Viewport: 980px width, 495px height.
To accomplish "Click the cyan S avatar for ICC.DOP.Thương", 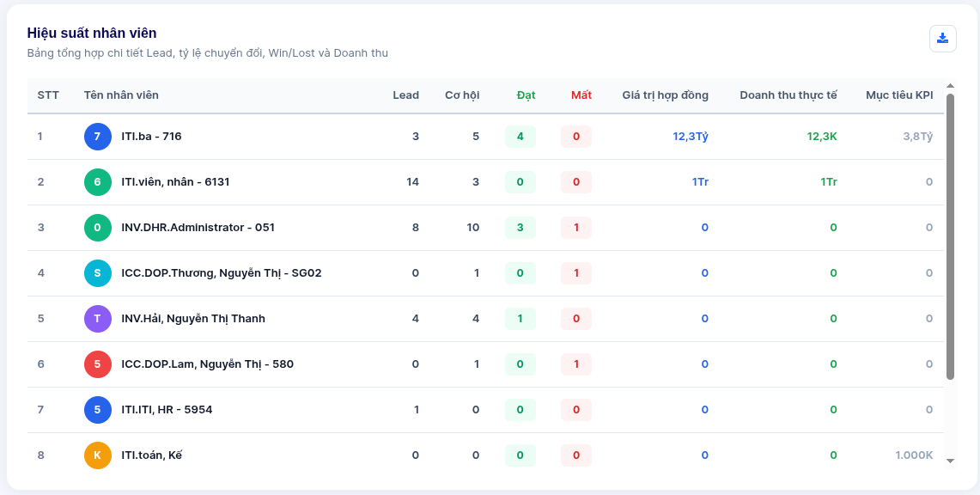I will pos(98,273).
